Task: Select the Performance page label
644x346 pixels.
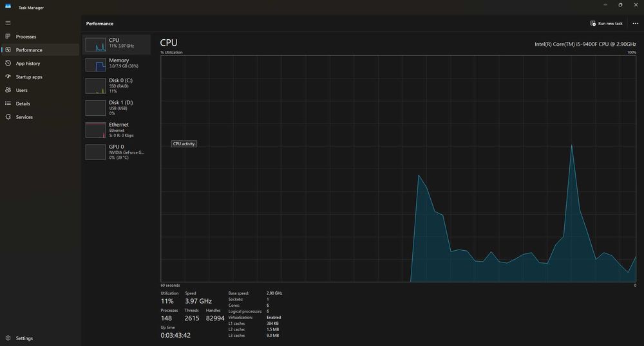Action: pos(29,50)
